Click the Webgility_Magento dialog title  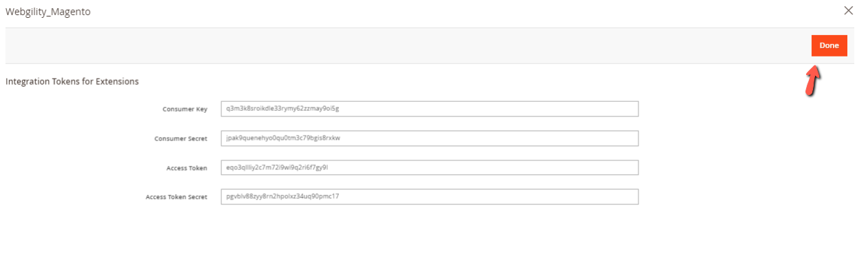tap(47, 12)
